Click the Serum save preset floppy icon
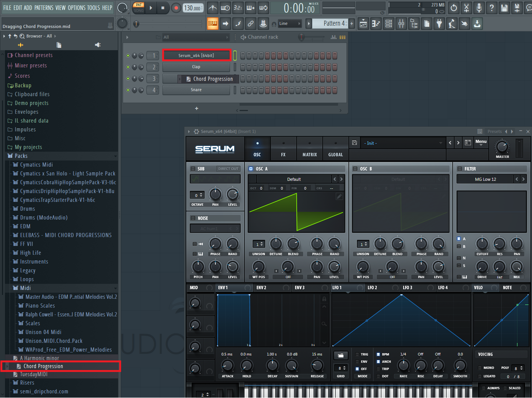This screenshot has width=532, height=398. point(355,143)
